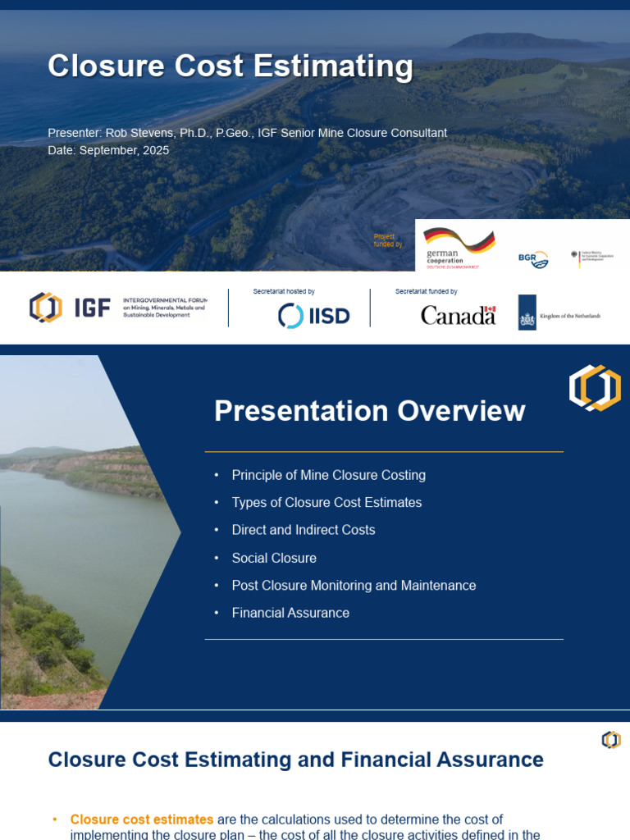Screen dimensions: 630x840
Task: Click the BGR logo
Action: coord(533,259)
